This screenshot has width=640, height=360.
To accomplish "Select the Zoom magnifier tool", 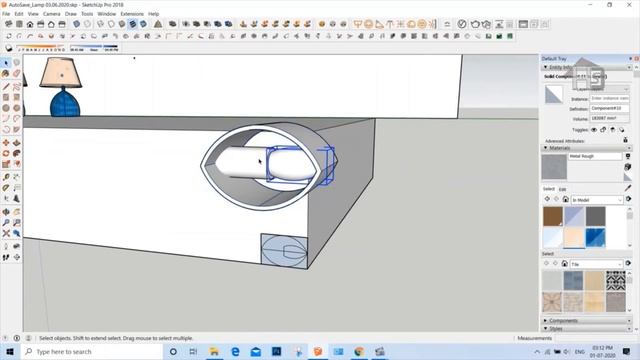I will point(6,222).
